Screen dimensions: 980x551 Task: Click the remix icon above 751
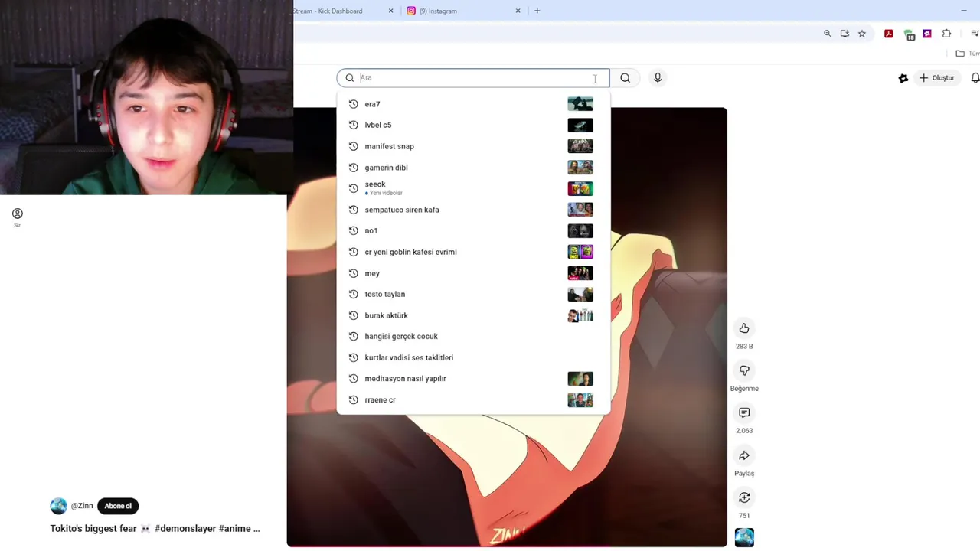tap(744, 497)
